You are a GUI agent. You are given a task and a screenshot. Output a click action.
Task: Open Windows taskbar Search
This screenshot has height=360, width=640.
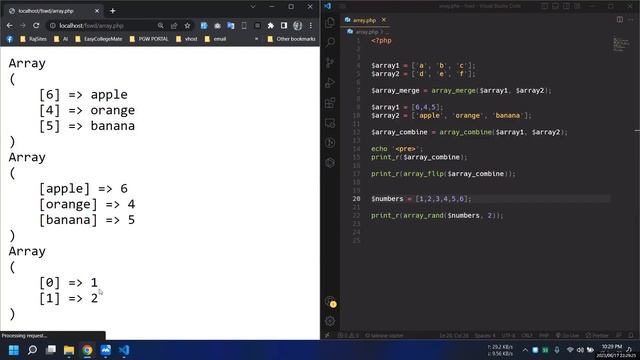coord(32,350)
